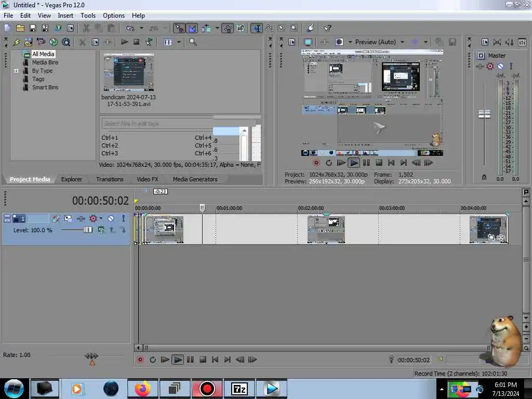Click the track Level slider handle
The image size is (532, 399).
tap(87, 230)
